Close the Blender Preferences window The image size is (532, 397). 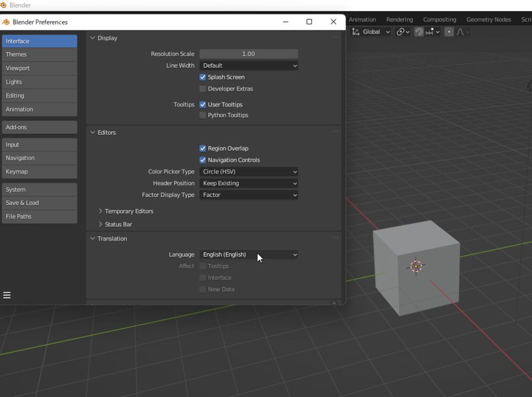pyautogui.click(x=334, y=22)
